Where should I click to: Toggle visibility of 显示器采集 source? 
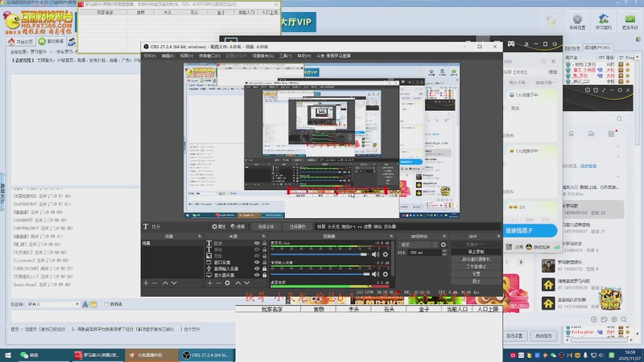pyautogui.click(x=257, y=275)
